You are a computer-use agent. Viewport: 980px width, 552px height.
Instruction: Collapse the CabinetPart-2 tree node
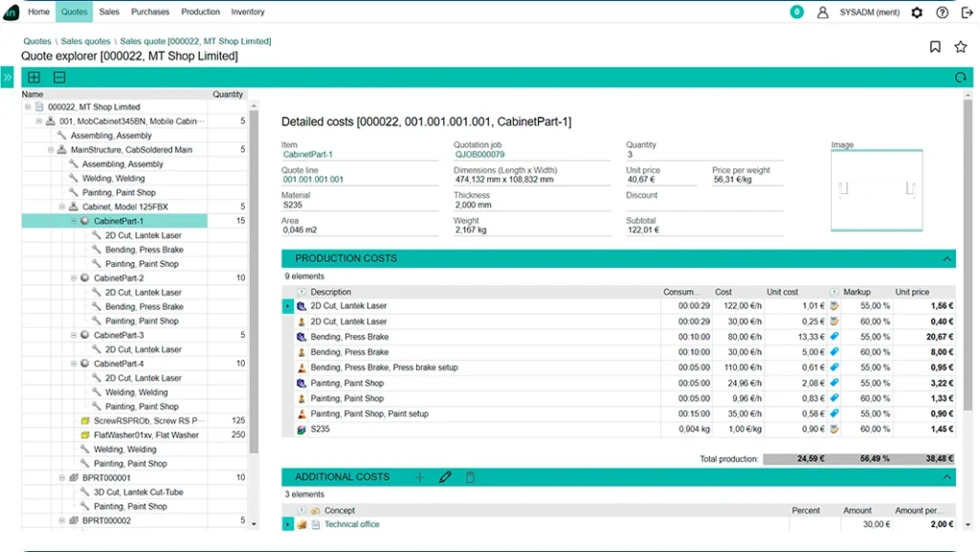pos(74,278)
